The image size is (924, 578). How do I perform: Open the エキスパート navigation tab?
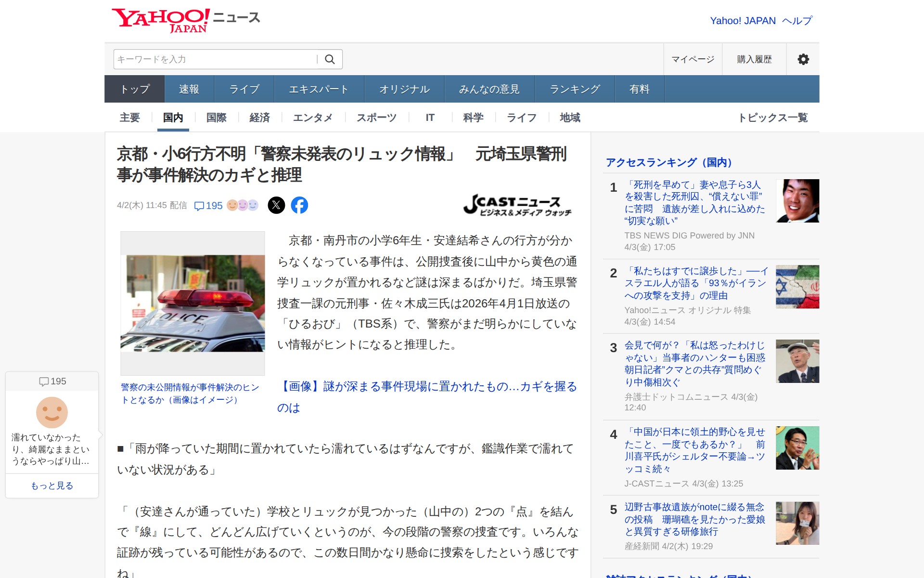[x=319, y=89]
